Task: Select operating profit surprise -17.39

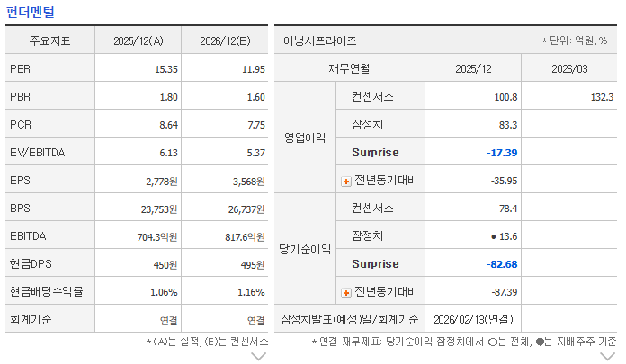Action: [x=502, y=153]
